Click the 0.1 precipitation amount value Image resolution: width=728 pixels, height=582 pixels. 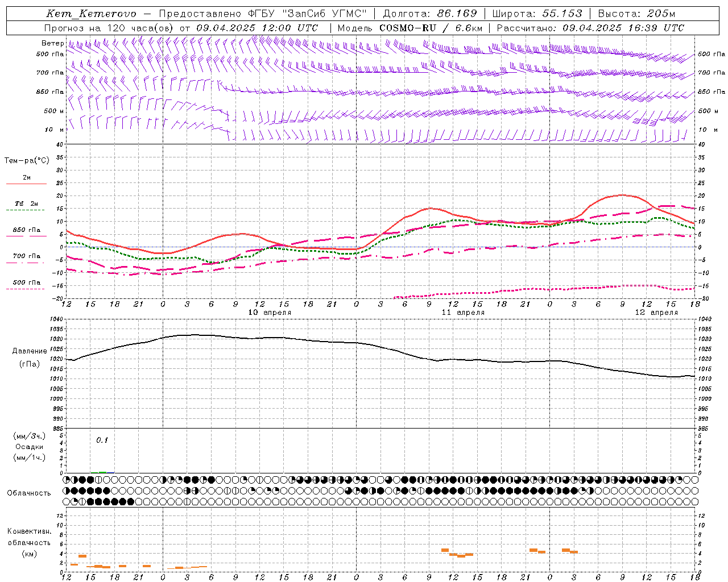pos(102,440)
